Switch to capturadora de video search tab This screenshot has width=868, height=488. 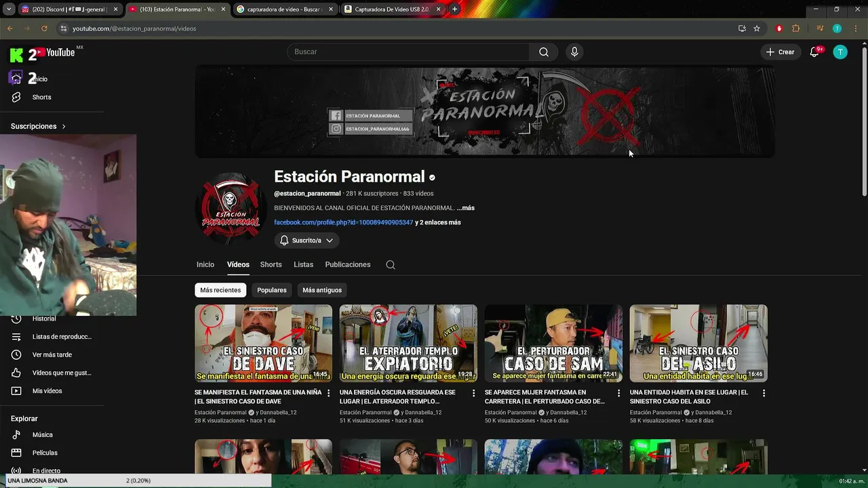(x=285, y=9)
